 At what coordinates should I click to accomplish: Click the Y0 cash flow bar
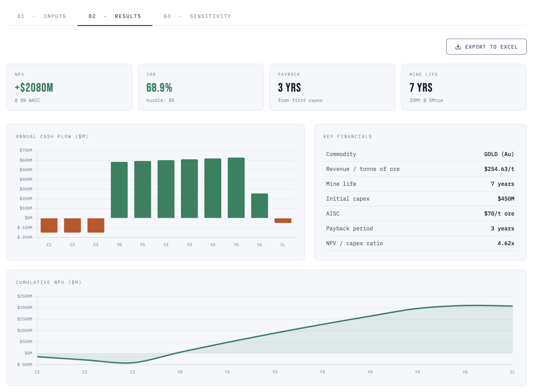tap(119, 190)
